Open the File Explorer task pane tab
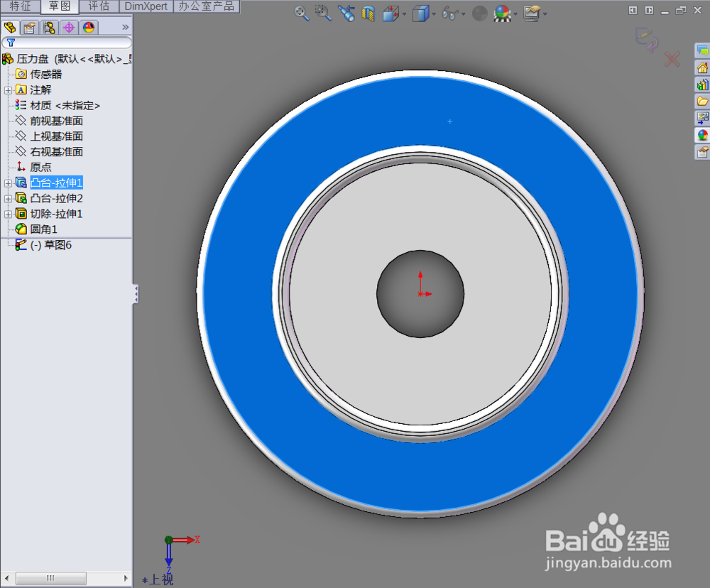Image resolution: width=710 pixels, height=588 pixels. [702, 101]
